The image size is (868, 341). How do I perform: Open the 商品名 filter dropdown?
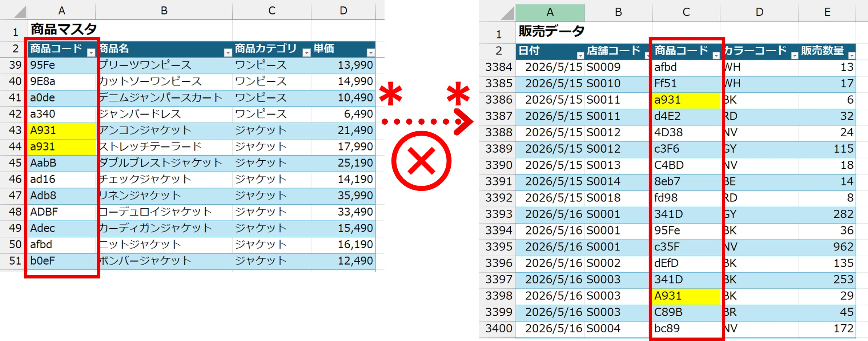pyautogui.click(x=228, y=53)
